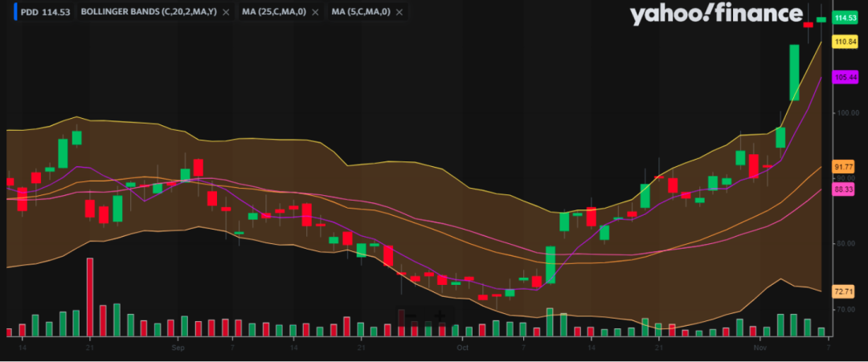Click the Sep date axis label
This screenshot has width=868, height=362.
click(x=178, y=348)
